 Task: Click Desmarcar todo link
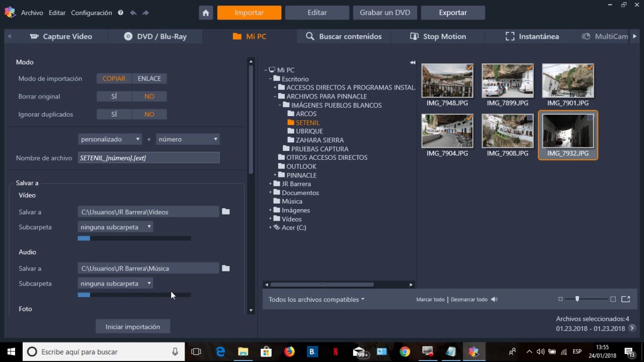click(x=469, y=299)
